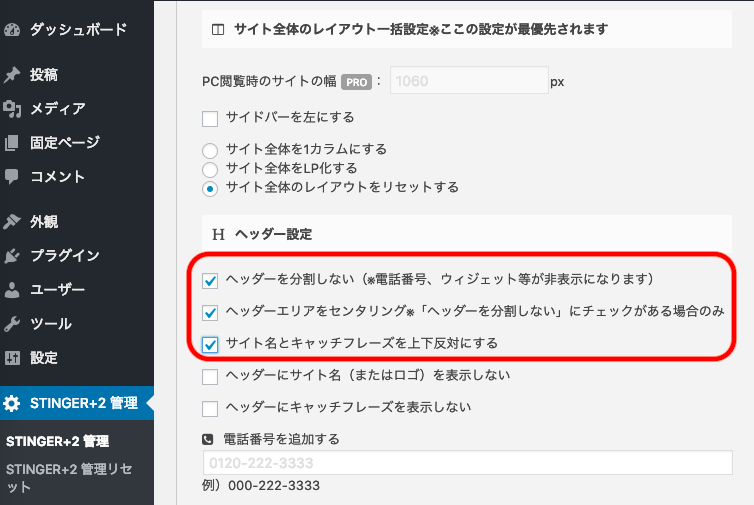Click the phone icon beside 電話番号を追加する
Screen dimensions: 754x505
pos(207,439)
